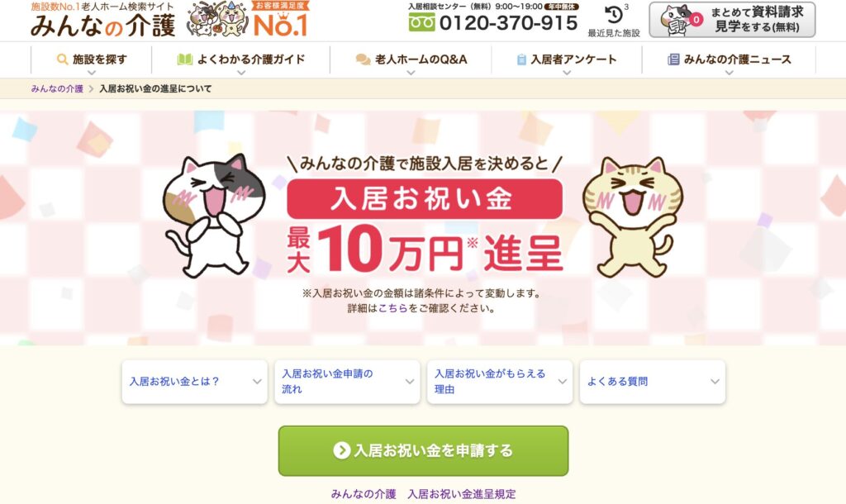Click the まとめて資料請求 見学をする button

coord(732,20)
